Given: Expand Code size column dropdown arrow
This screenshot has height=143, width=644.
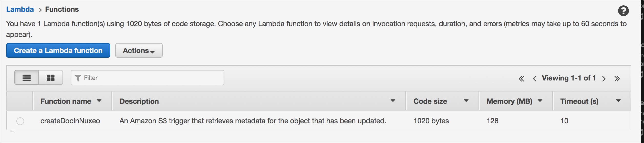Looking at the screenshot, I should pyautogui.click(x=466, y=101).
